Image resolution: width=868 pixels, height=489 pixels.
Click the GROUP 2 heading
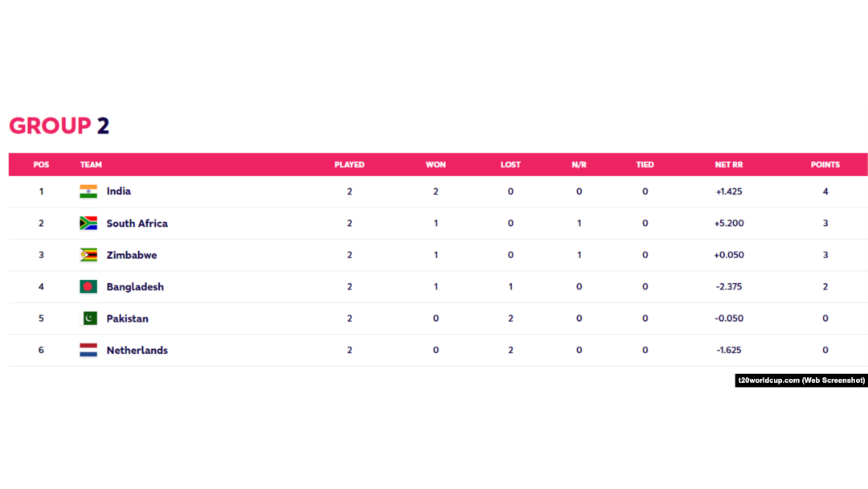(59, 125)
